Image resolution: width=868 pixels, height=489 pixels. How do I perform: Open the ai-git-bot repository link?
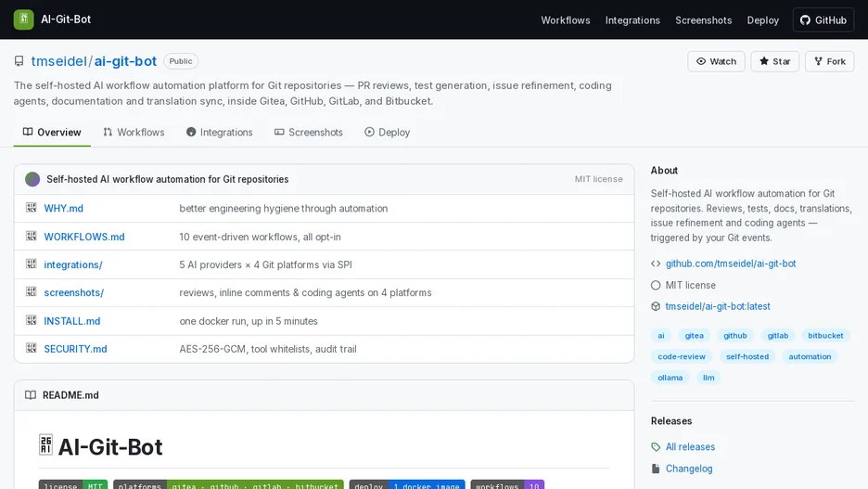126,61
